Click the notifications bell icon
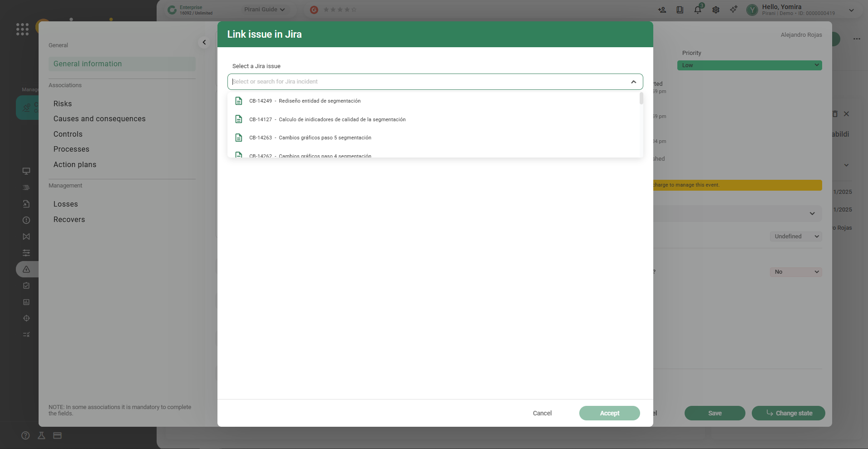868x449 pixels. [697, 10]
